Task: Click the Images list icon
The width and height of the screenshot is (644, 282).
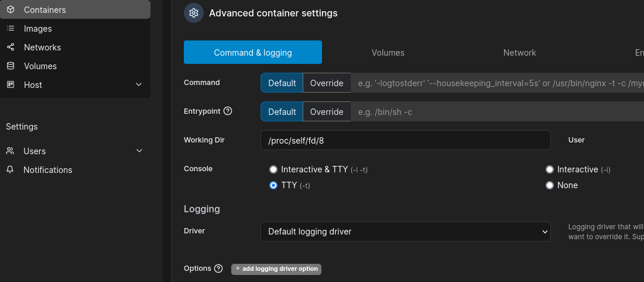Action: (x=11, y=29)
